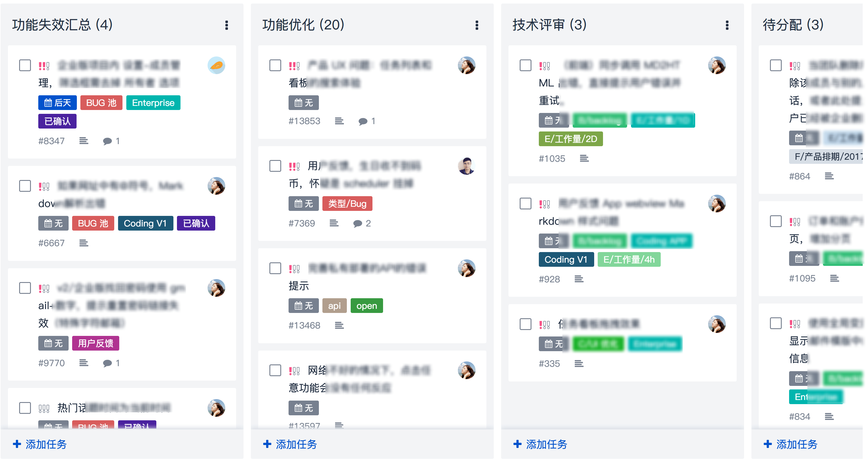Click the red 类型/Bug colored label

tap(347, 203)
